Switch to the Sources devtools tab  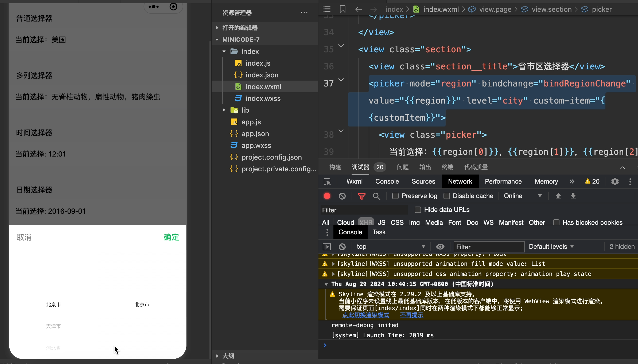(x=423, y=181)
